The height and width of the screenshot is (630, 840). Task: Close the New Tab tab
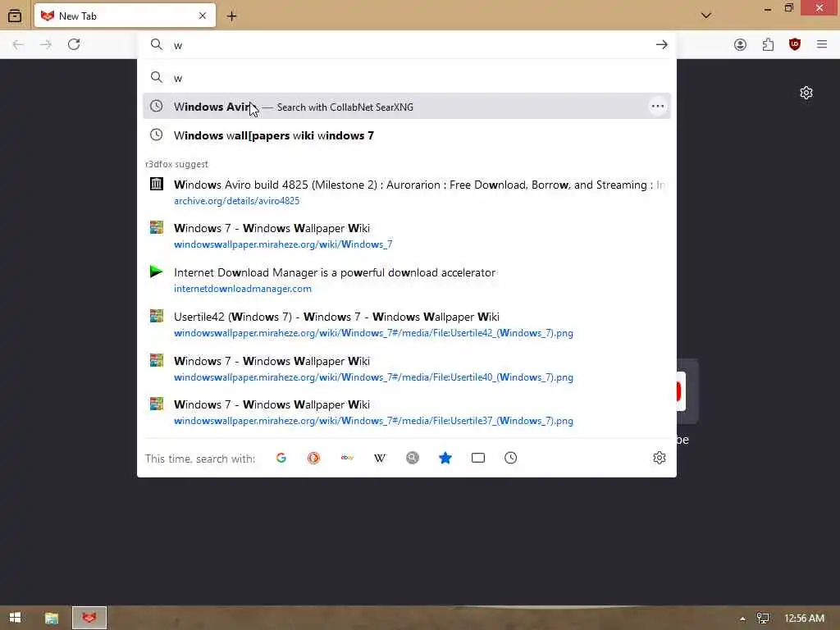203,16
